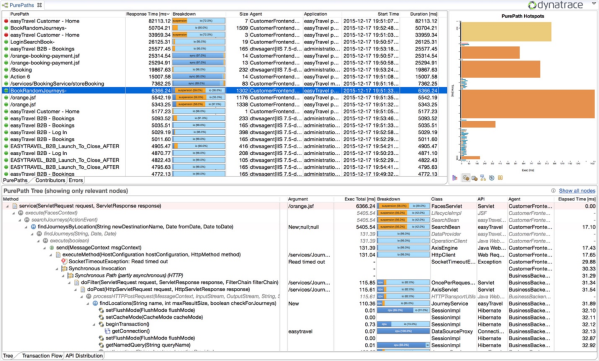Collapse the Synchronous Invocation node
This screenshot has width=599, height=361.
click(57, 269)
